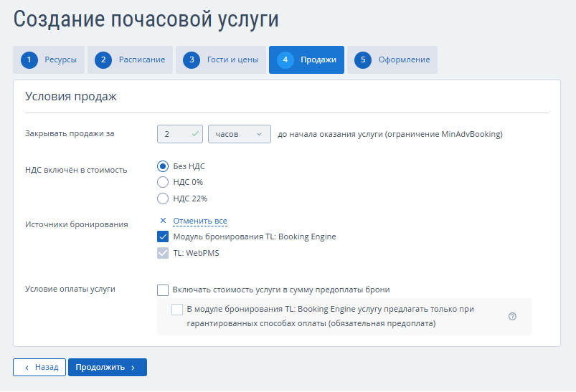Click the X icon beside Отменить все

[x=163, y=221]
